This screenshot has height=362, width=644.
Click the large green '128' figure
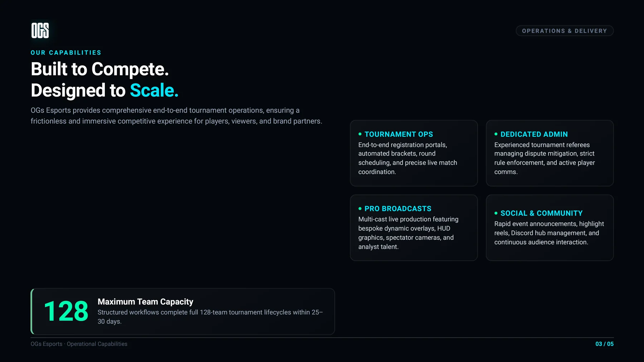click(66, 311)
